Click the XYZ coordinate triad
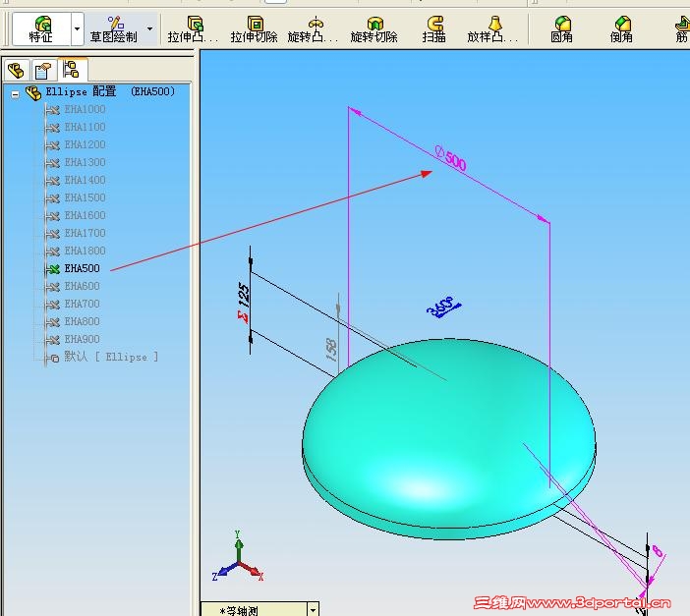Image resolution: width=690 pixels, height=616 pixels. pyautogui.click(x=238, y=557)
